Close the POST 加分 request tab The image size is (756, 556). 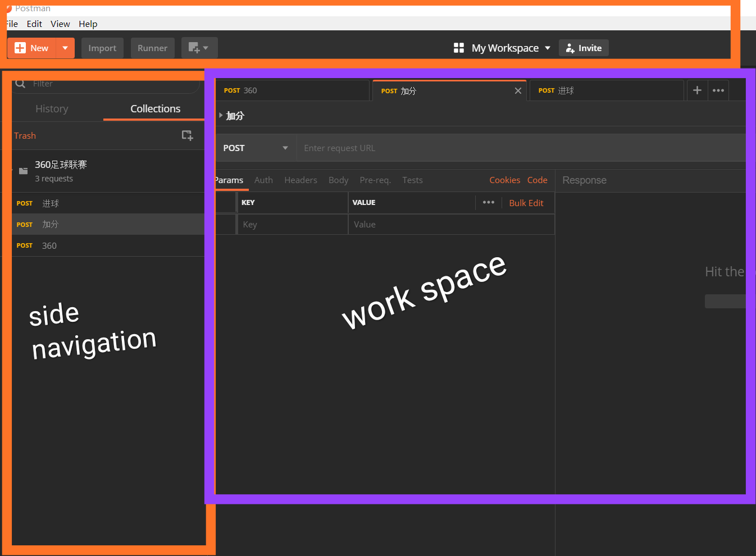click(518, 91)
